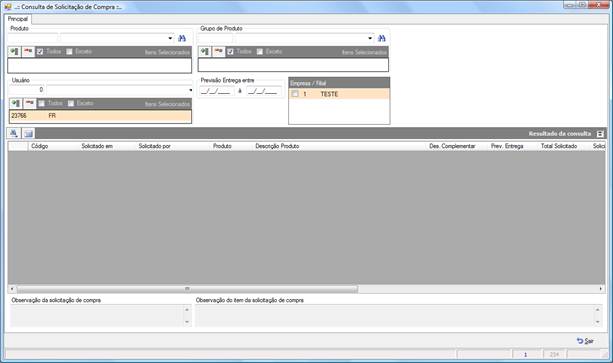Viewport: 613px width, 363px height.
Task: Select the user row 23766 FR
Action: pos(100,116)
